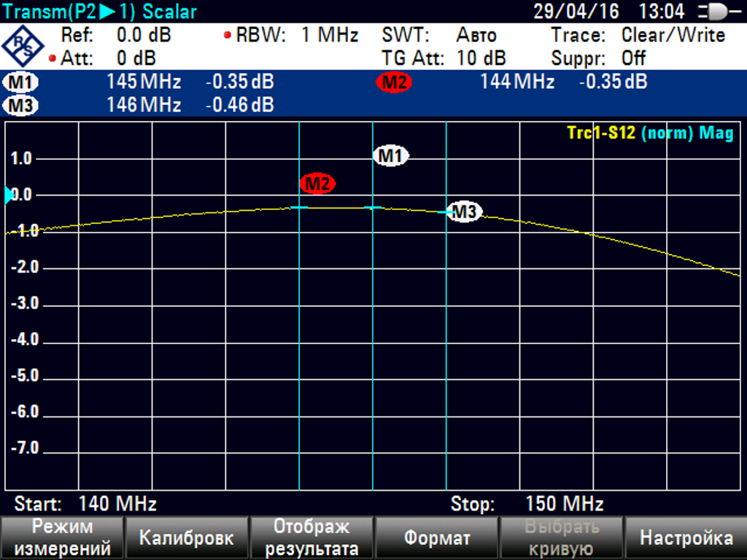Click the Stop 150 MHz field
Image resolution: width=747 pixels, height=560 pixels.
pyautogui.click(x=527, y=503)
